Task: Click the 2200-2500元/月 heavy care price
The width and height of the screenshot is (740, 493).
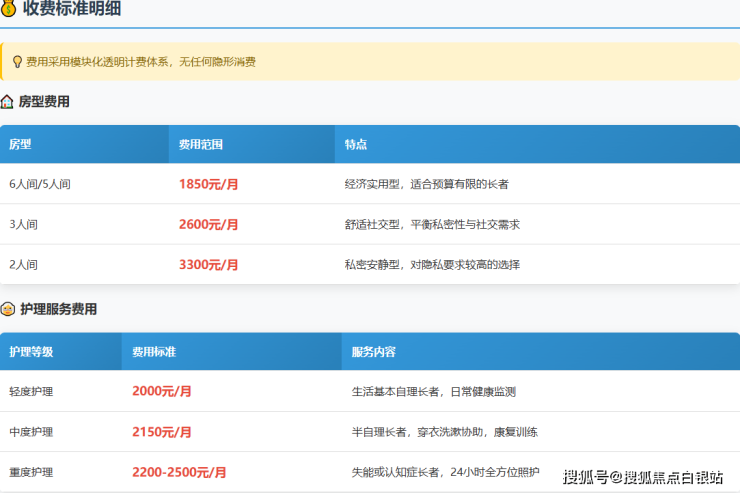Action: (x=179, y=472)
